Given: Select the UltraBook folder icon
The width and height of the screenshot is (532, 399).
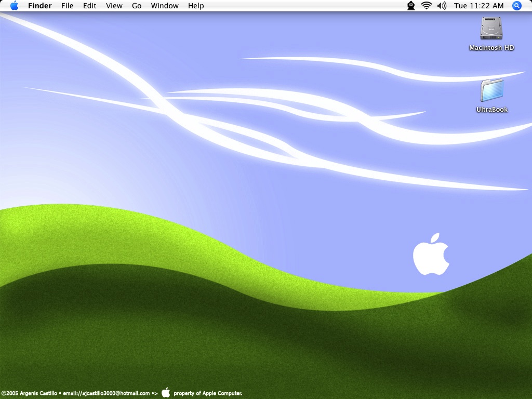Looking at the screenshot, I should (492, 90).
